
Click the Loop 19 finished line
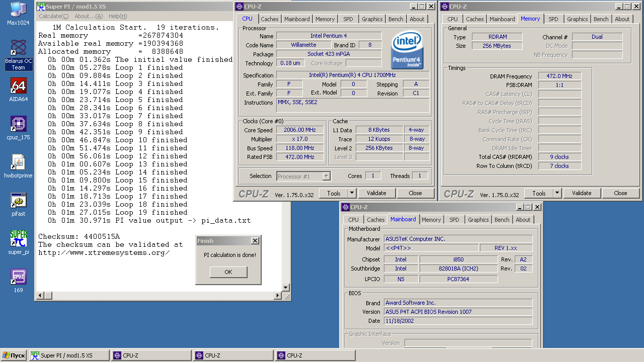[x=118, y=212]
